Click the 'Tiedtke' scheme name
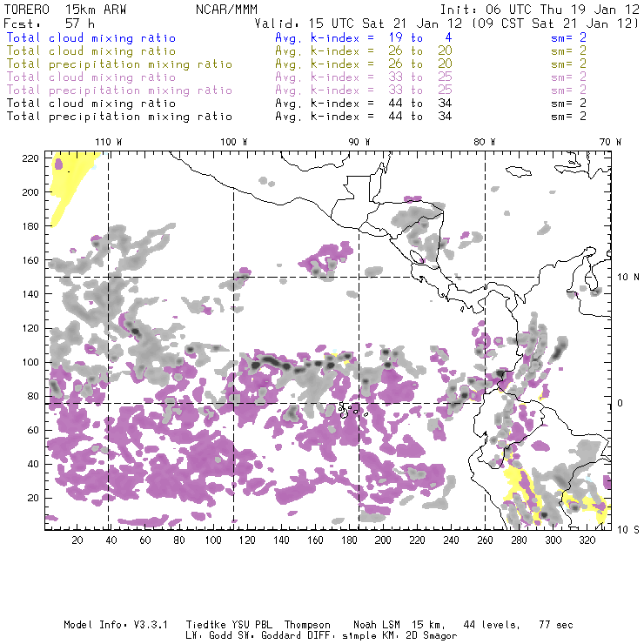The image size is (644, 644). pyautogui.click(x=205, y=625)
